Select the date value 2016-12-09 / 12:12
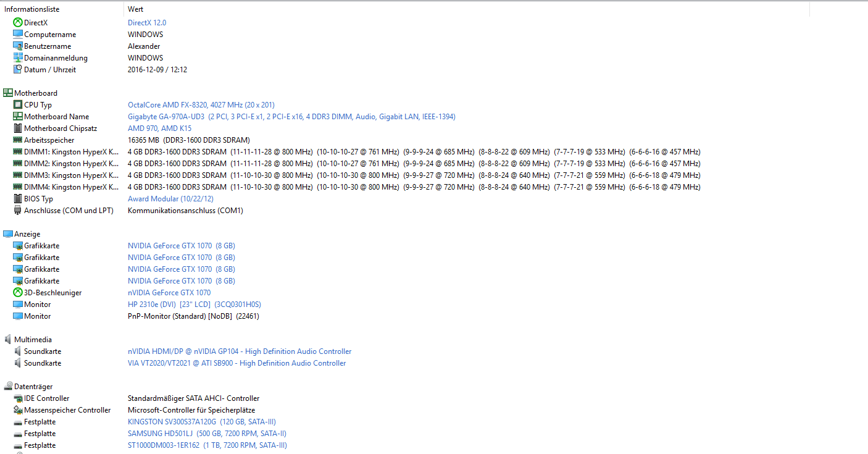Screen dimensions: 868x454 (157, 70)
